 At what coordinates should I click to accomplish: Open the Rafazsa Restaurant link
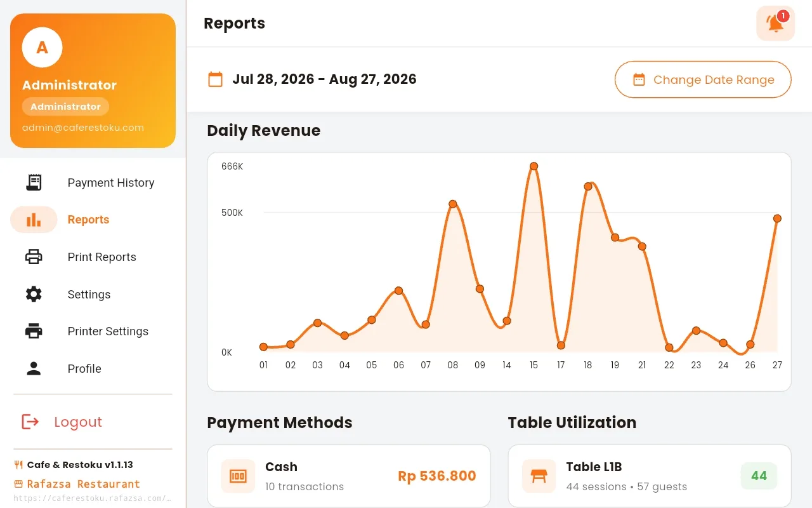[x=83, y=484]
